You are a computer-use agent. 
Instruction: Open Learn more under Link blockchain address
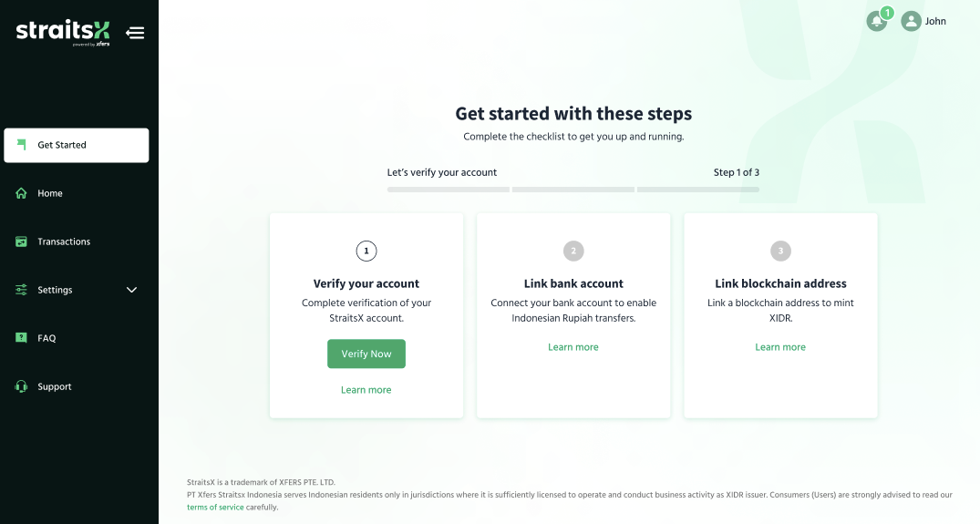point(780,347)
